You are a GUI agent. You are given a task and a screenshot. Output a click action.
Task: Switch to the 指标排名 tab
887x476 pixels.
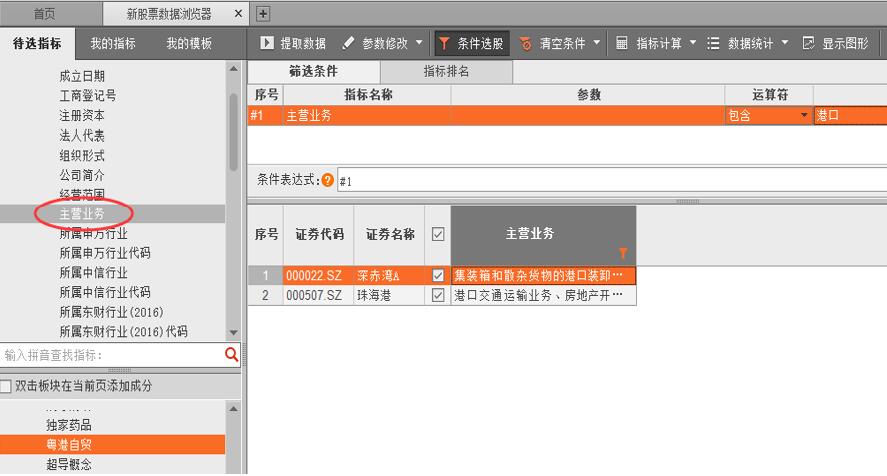click(x=446, y=72)
